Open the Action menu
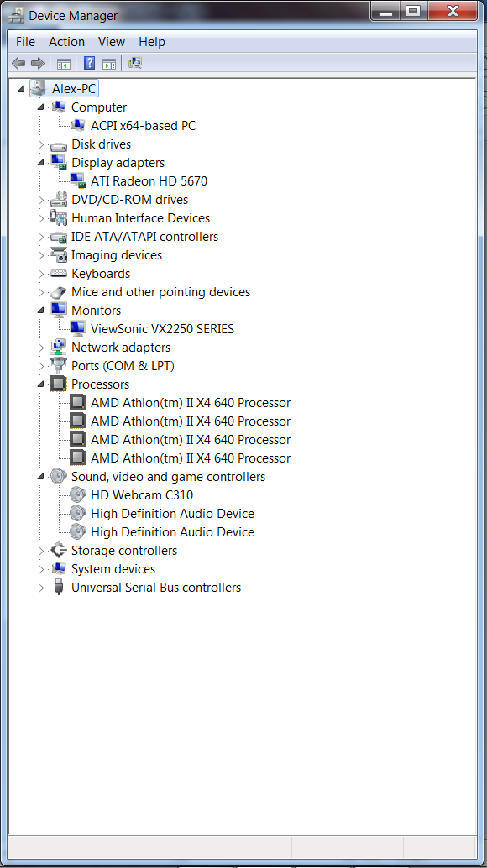The image size is (487, 868). point(66,42)
